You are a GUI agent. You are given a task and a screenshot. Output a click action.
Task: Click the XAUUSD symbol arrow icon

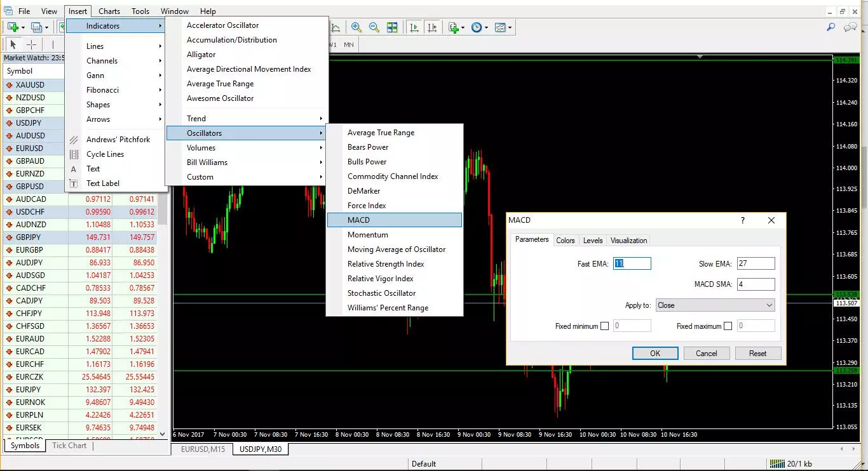tap(9, 85)
